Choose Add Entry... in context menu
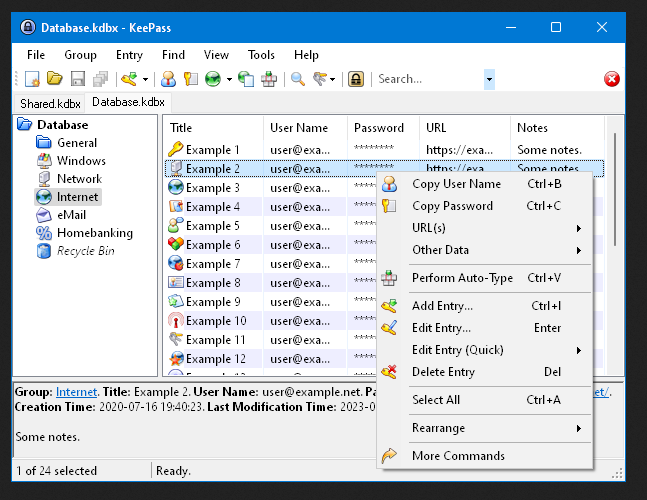The image size is (647, 500). coord(485,306)
